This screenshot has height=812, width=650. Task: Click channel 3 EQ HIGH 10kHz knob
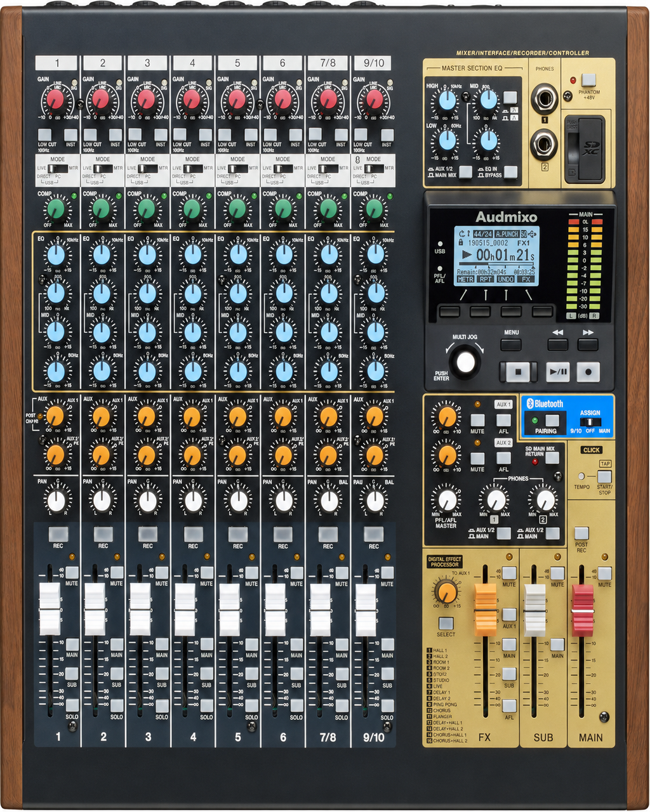tap(147, 255)
